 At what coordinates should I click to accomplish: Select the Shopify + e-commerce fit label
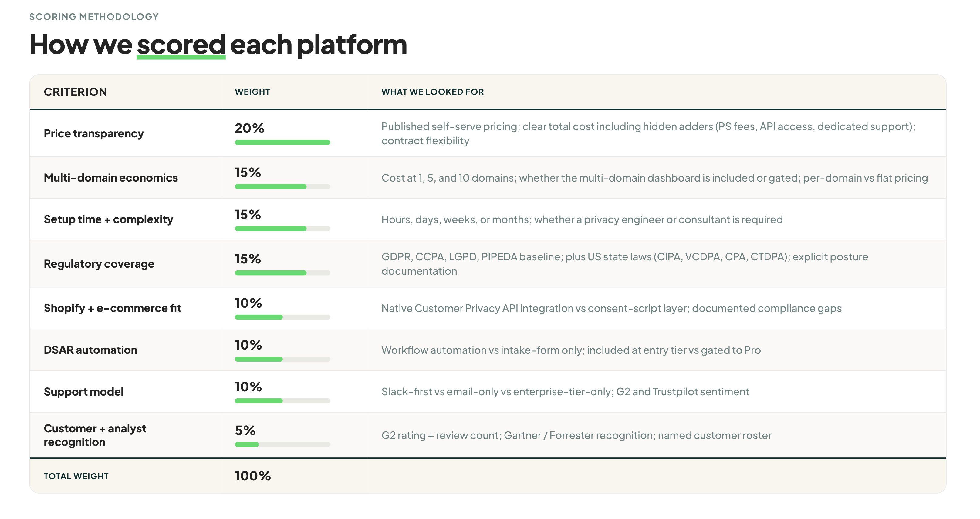pos(112,308)
